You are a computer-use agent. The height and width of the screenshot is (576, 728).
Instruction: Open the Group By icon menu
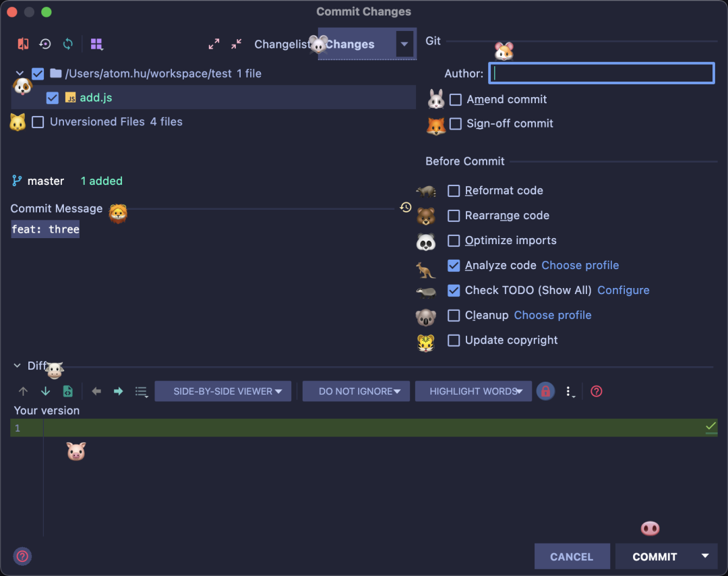coord(96,44)
